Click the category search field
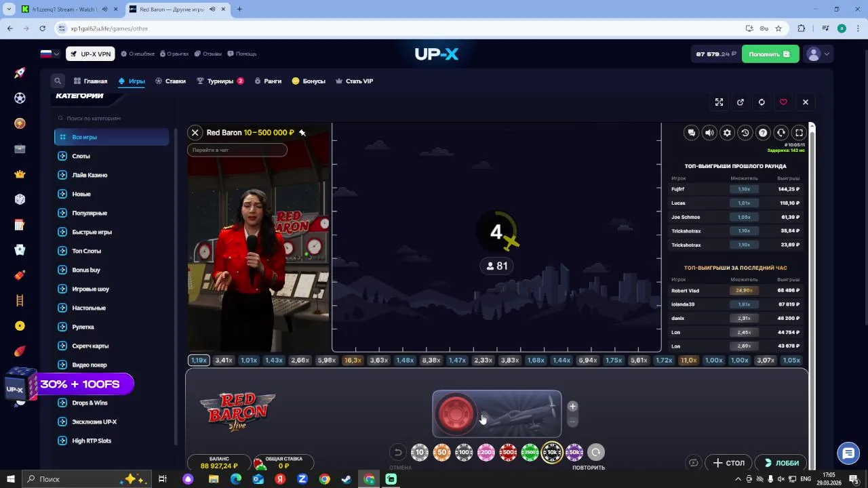 pos(112,118)
